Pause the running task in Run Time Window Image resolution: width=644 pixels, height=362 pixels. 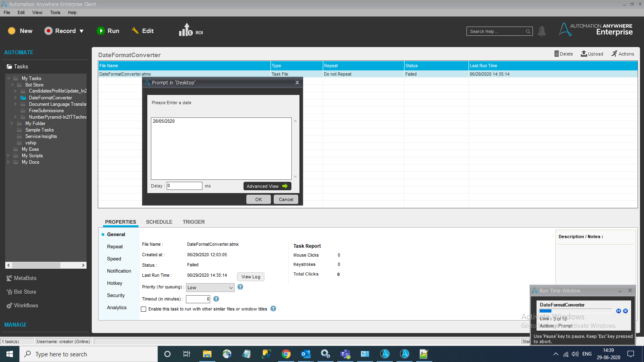coord(619,311)
